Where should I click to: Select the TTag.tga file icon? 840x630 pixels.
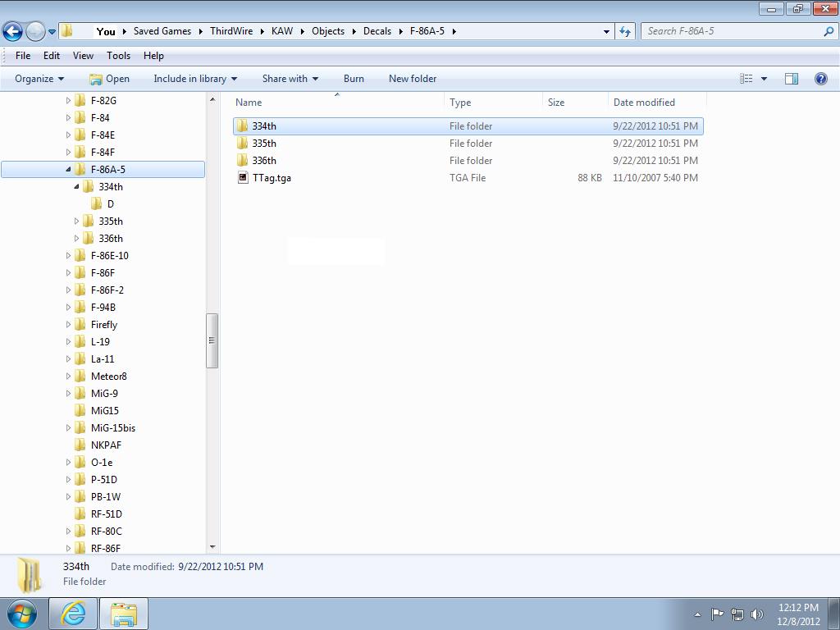coord(243,178)
